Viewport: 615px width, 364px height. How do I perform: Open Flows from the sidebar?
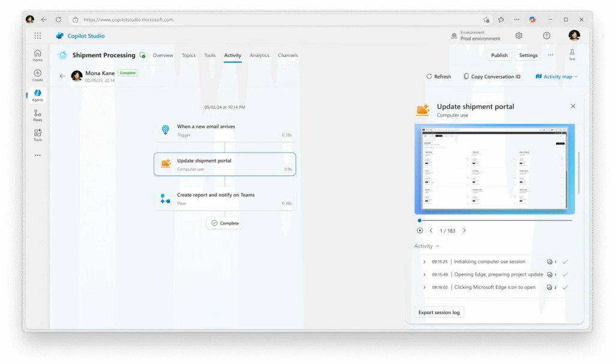coord(37,115)
